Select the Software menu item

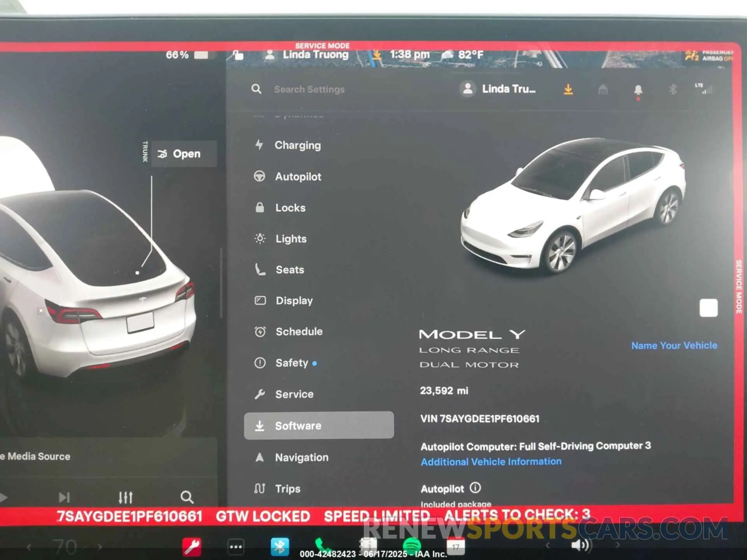(319, 425)
